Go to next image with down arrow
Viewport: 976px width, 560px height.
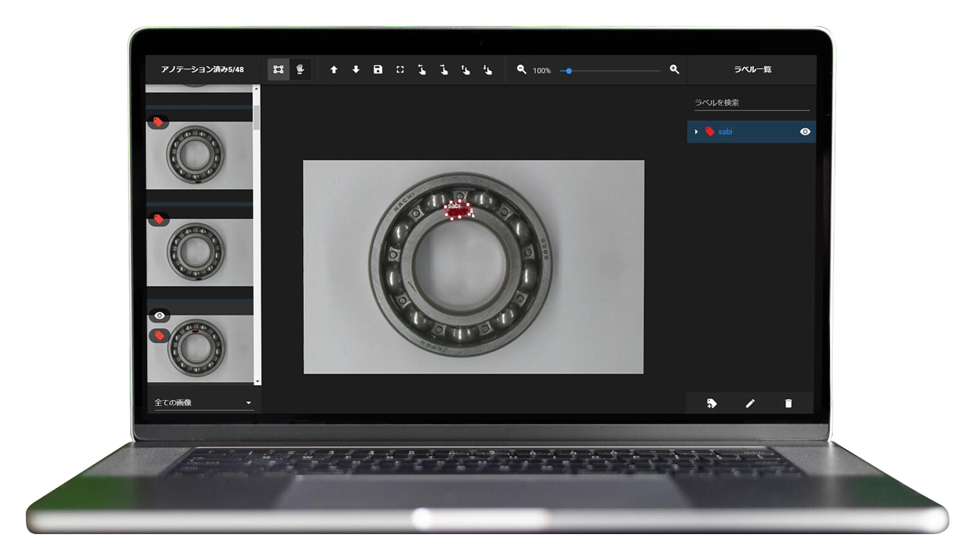click(x=356, y=69)
